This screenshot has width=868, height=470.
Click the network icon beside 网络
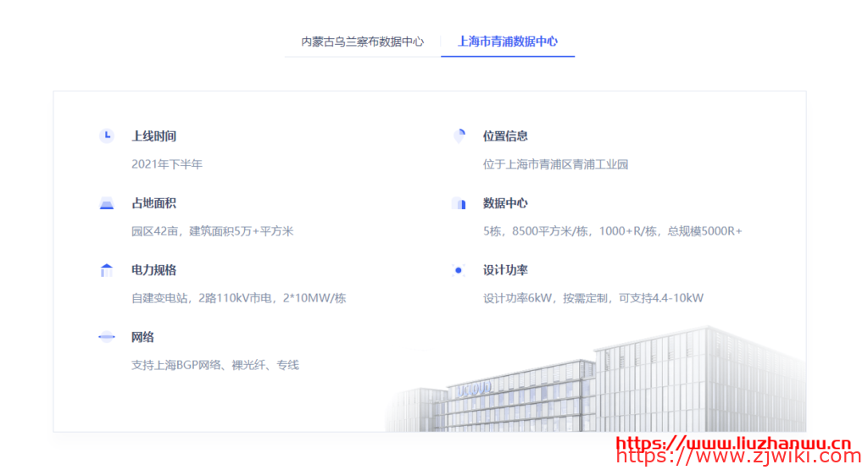[x=107, y=337]
